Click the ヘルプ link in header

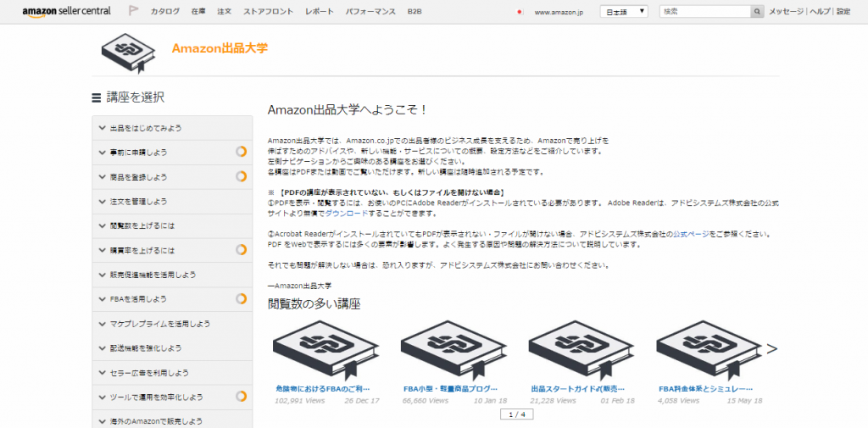pos(819,12)
